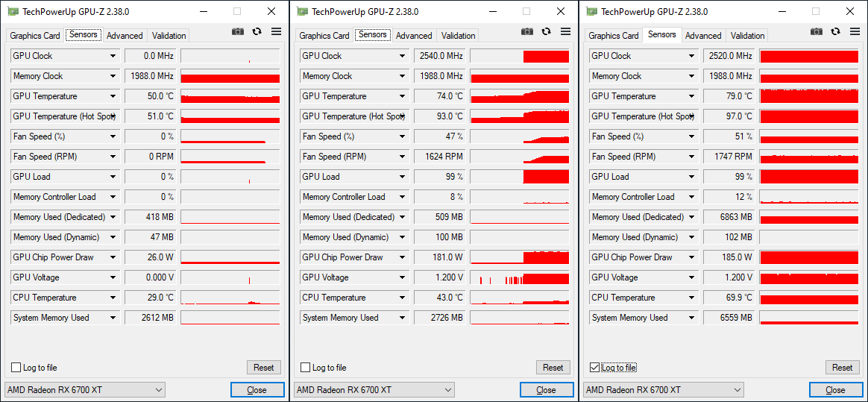
Task: Click the 93.0 °C hot spot value
Action: coord(439,116)
